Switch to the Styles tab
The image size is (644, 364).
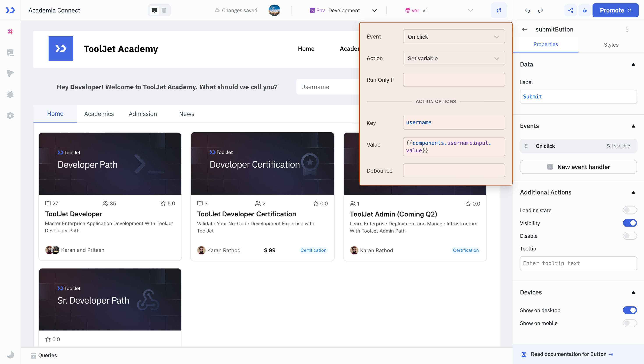point(611,45)
